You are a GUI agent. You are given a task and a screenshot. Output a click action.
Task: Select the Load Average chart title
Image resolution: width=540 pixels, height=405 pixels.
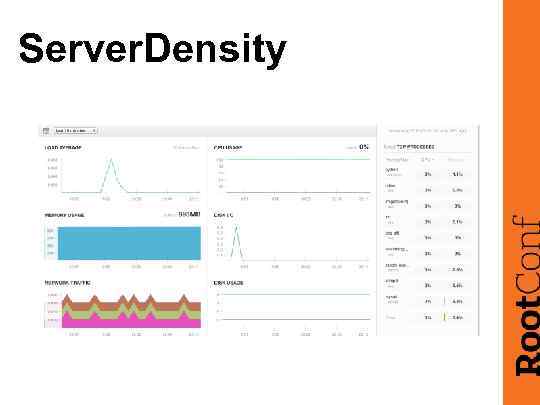[63, 148]
